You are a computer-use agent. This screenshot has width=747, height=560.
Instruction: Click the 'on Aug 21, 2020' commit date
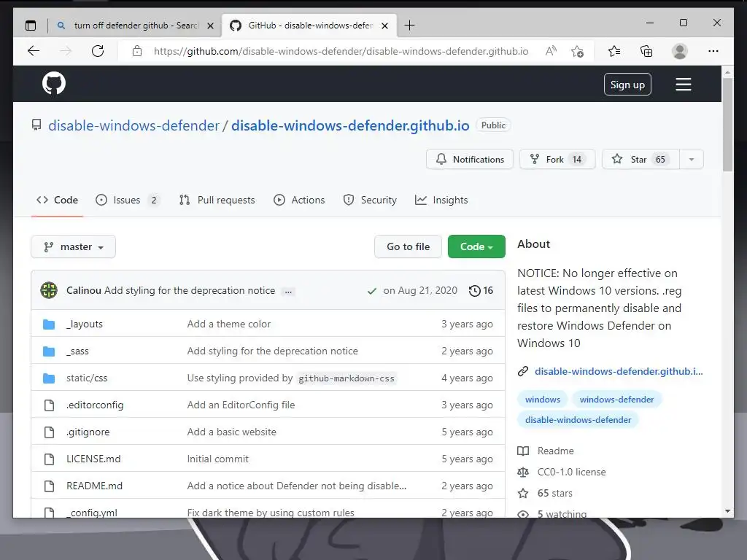(x=420, y=290)
